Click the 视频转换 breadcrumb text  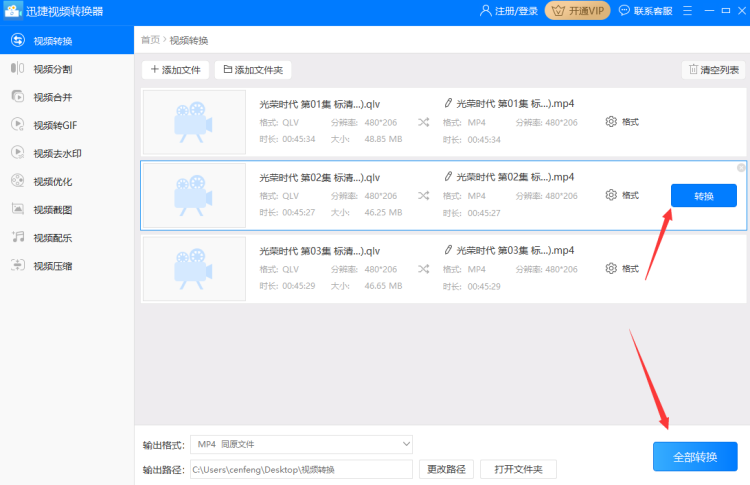(189, 40)
